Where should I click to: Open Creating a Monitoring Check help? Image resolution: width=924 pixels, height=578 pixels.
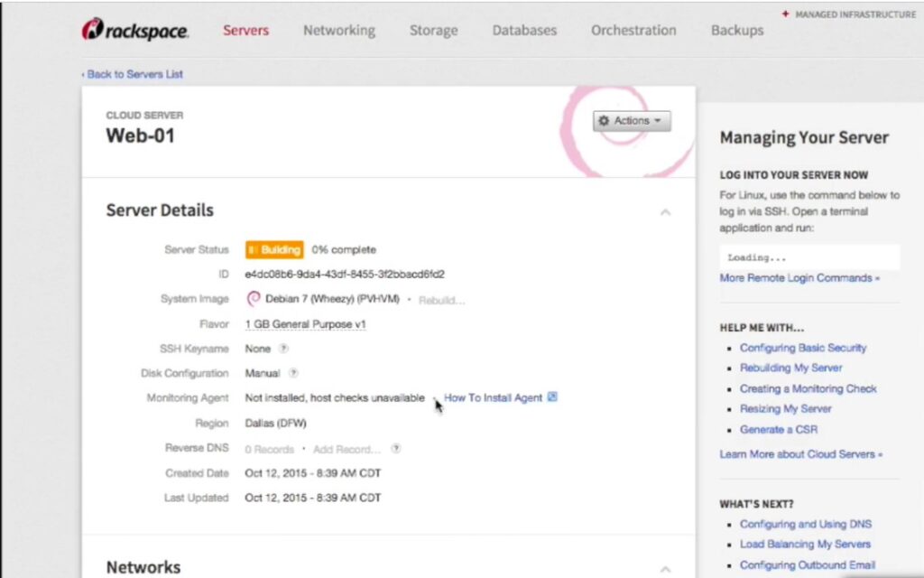tap(808, 388)
